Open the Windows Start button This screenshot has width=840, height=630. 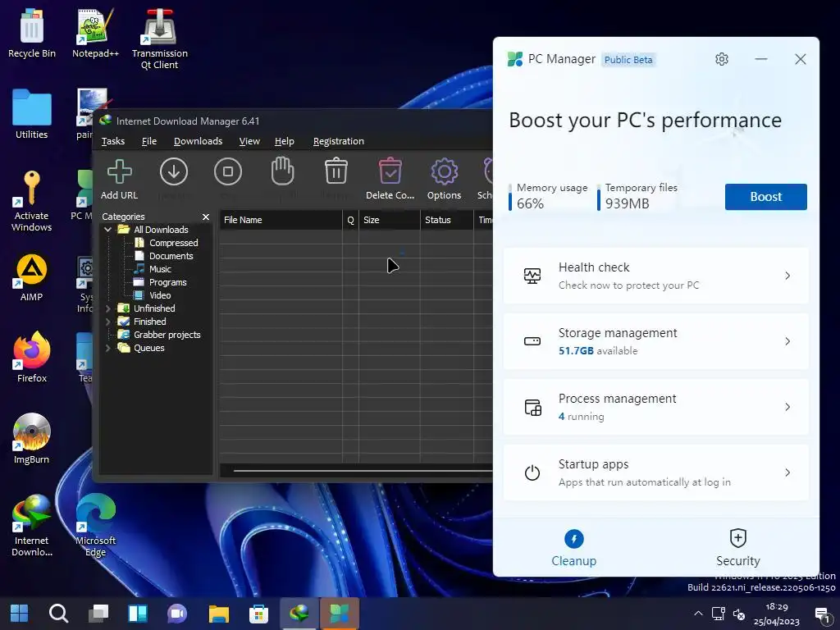point(20,613)
